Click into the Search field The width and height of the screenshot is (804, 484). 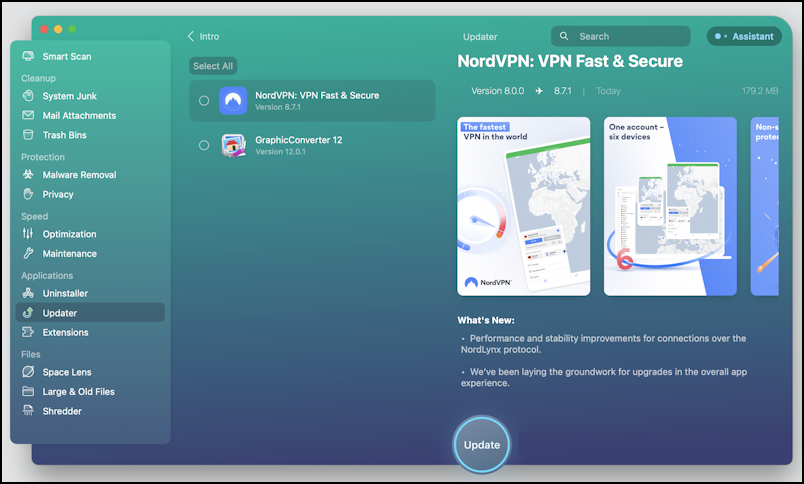[x=620, y=36]
